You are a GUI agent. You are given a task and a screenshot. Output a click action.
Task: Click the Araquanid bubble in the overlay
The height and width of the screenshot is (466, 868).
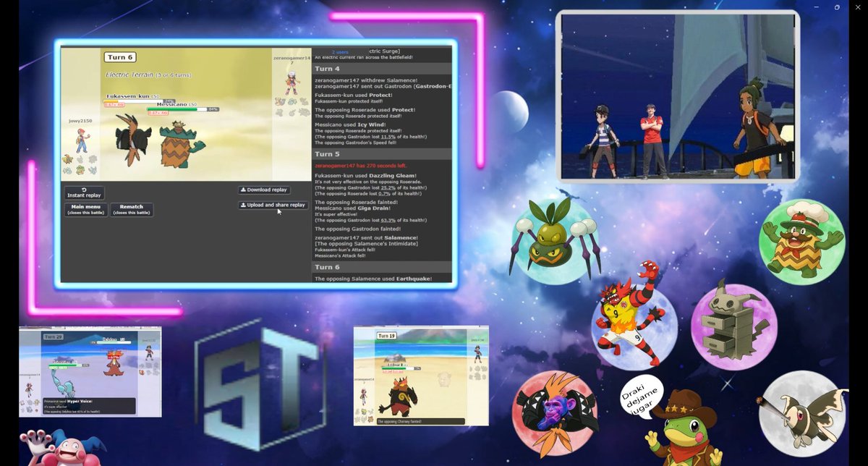[x=555, y=240]
